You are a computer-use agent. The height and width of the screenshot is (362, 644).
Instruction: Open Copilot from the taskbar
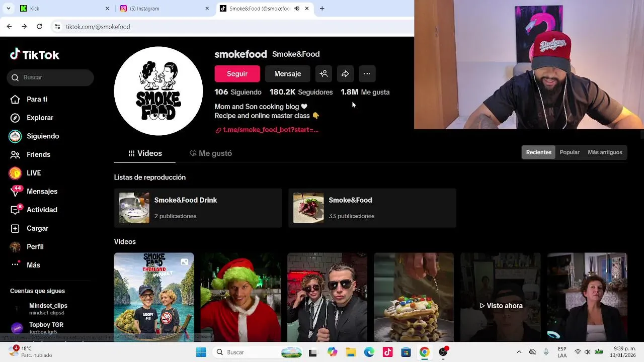point(332,352)
